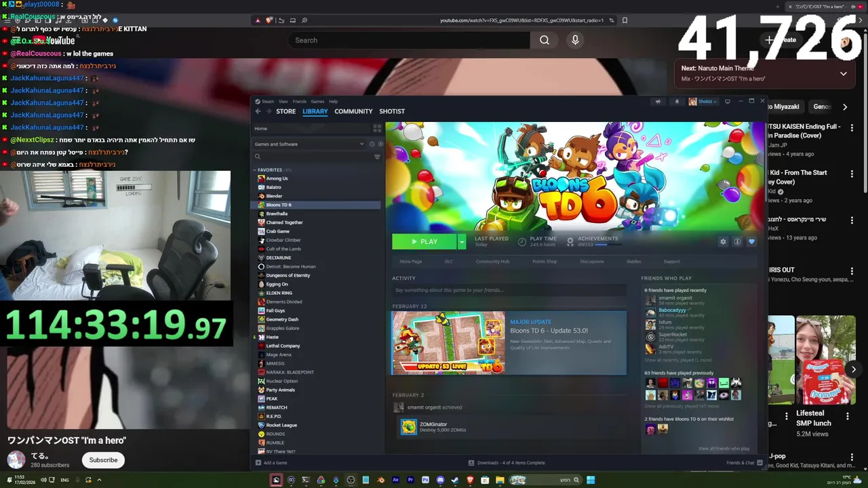Click the Steam back navigation arrow

(258, 111)
